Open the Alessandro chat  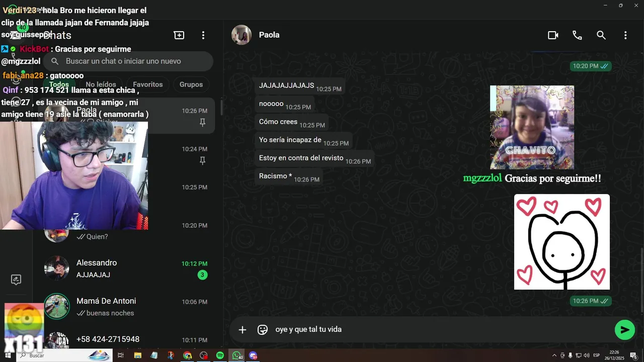128,268
